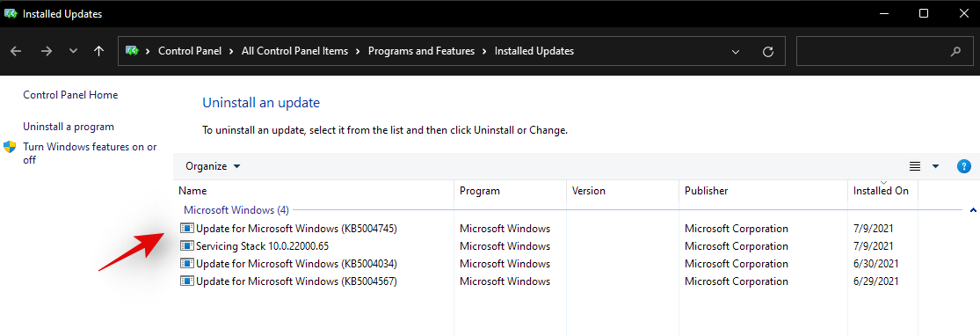The height and width of the screenshot is (336, 980).
Task: Open previous locations dropdown in address bar
Action: coord(736,51)
